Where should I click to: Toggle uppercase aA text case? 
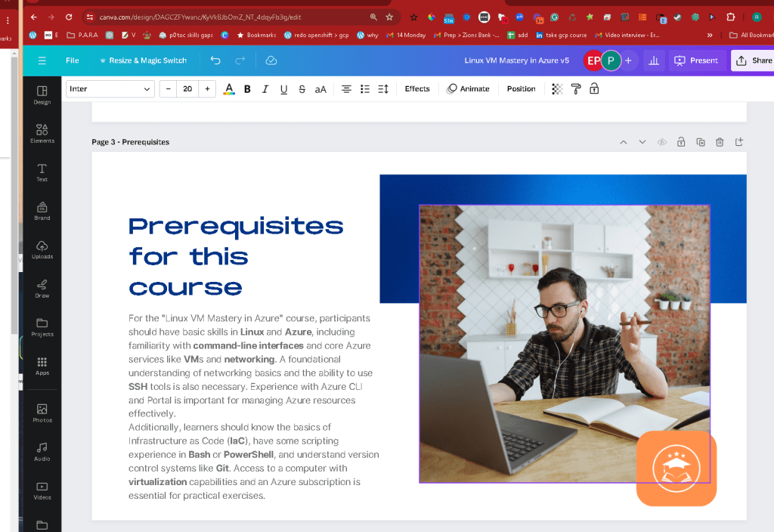[320, 89]
